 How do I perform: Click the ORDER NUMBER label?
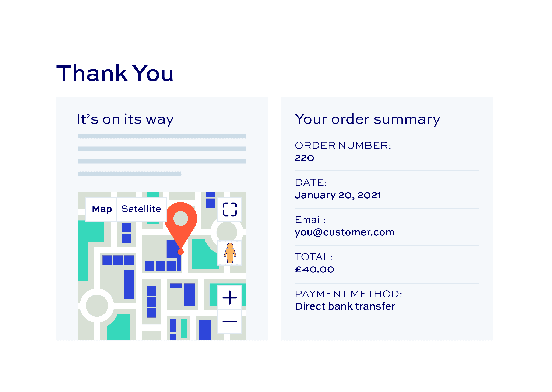pyautogui.click(x=343, y=146)
